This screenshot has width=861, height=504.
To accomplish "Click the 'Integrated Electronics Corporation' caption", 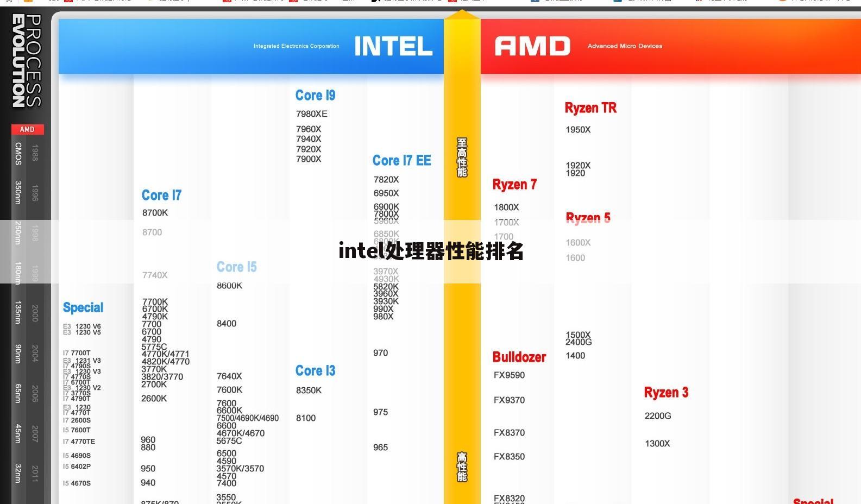I will point(296,46).
